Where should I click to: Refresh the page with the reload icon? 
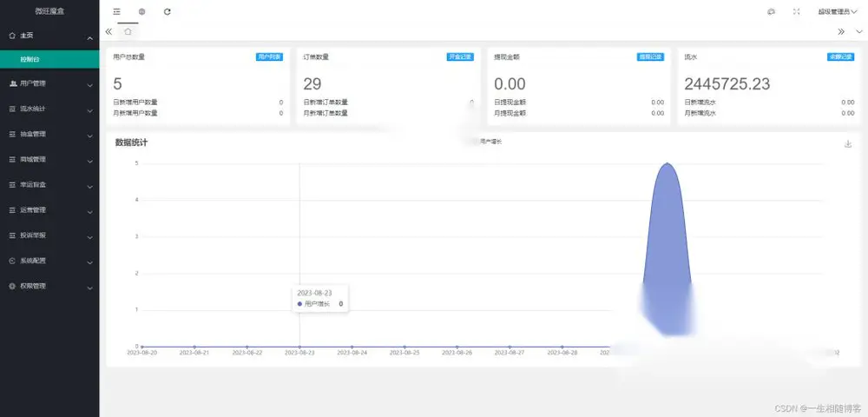click(168, 11)
